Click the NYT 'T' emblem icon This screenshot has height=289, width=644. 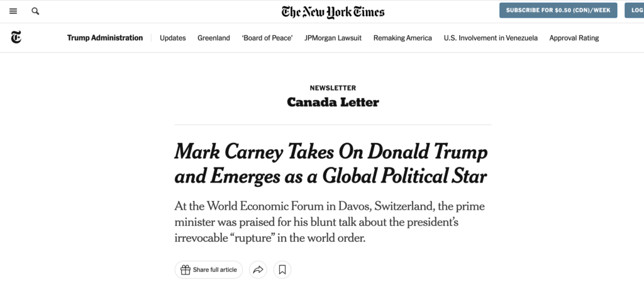click(x=15, y=38)
